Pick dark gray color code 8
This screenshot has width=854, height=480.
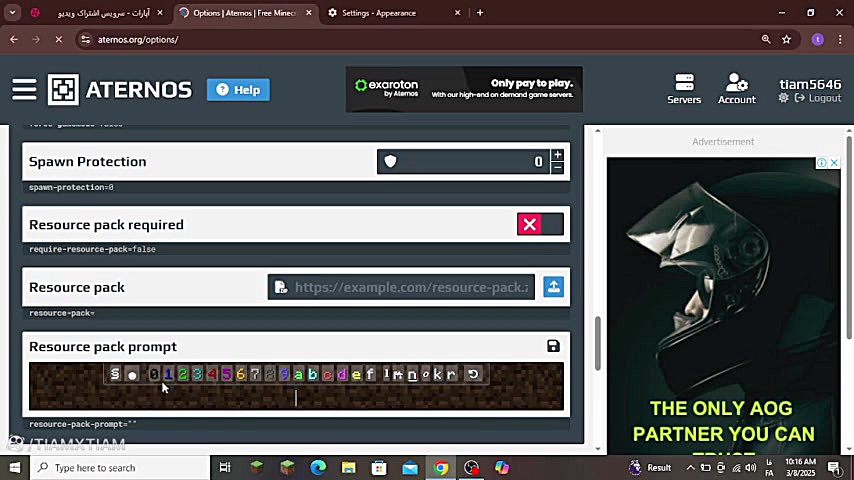pos(270,374)
